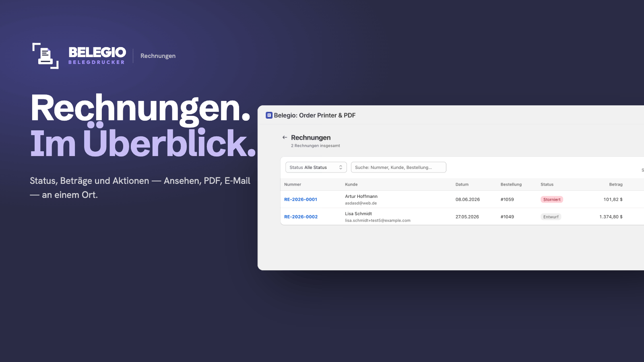Click the Rechnungen label beside logo
The width and height of the screenshot is (644, 362).
pyautogui.click(x=158, y=56)
